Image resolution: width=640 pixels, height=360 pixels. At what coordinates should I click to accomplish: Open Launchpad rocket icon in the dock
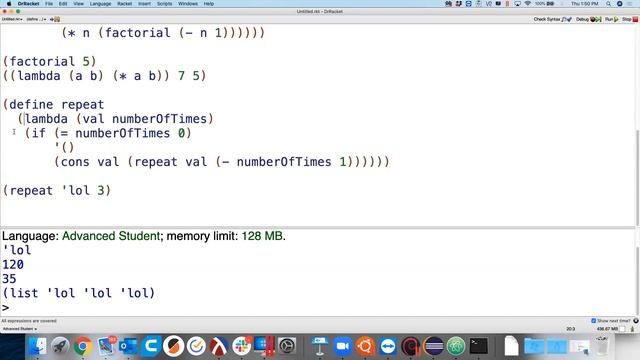(60, 346)
